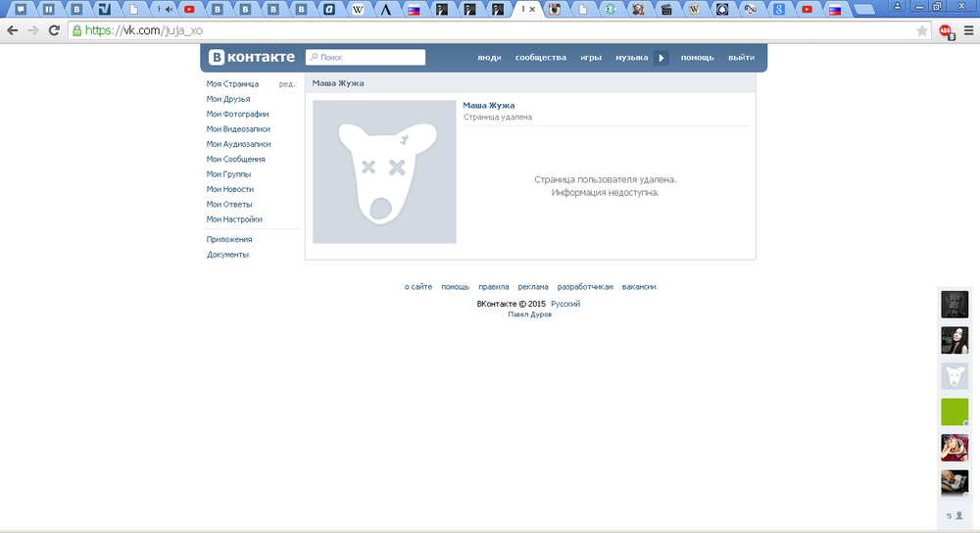Click the browser reload icon
The width and height of the screenshot is (980, 533).
54,30
